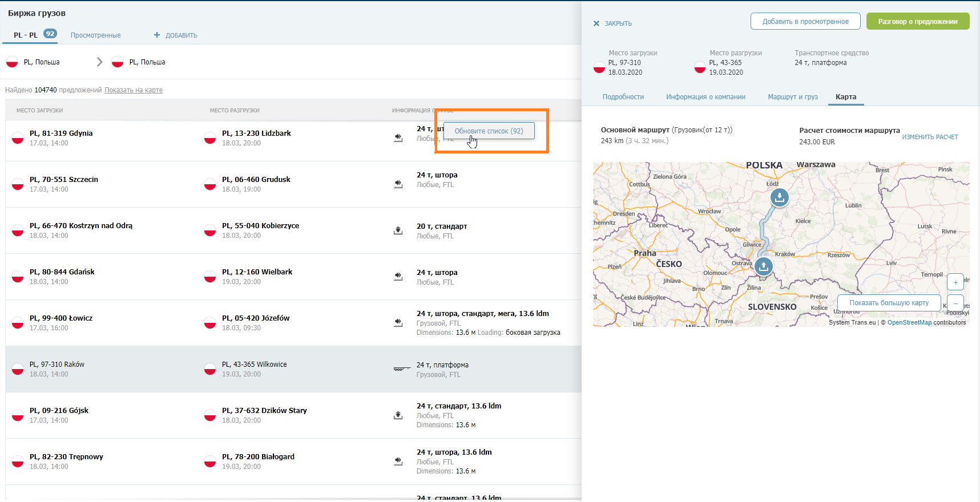The height and width of the screenshot is (502, 980).
Task: Click the unloading point marker near Ostrava on map
Action: click(764, 266)
